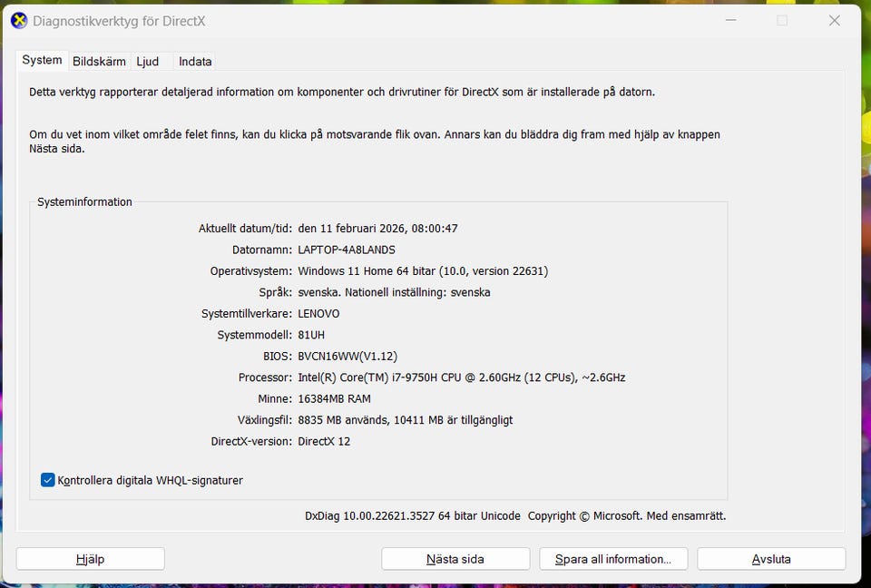Close the DirectX diagnostic window
This screenshot has width=871, height=588.
(835, 21)
